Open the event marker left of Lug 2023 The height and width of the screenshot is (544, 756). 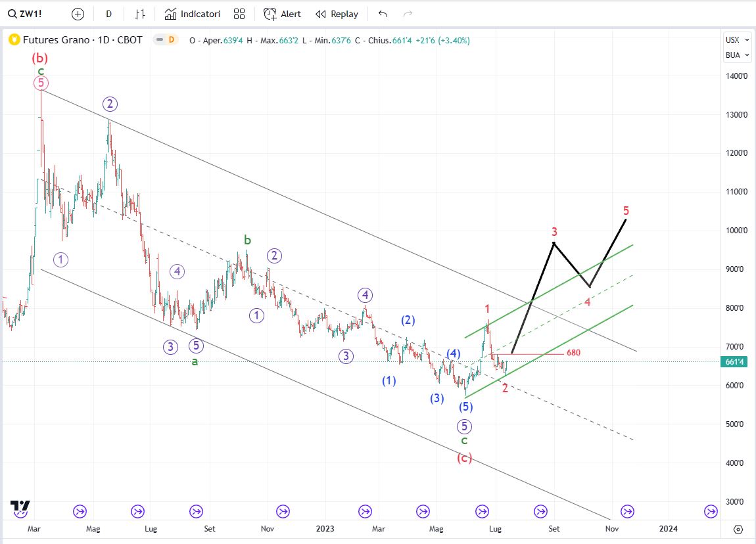482,512
